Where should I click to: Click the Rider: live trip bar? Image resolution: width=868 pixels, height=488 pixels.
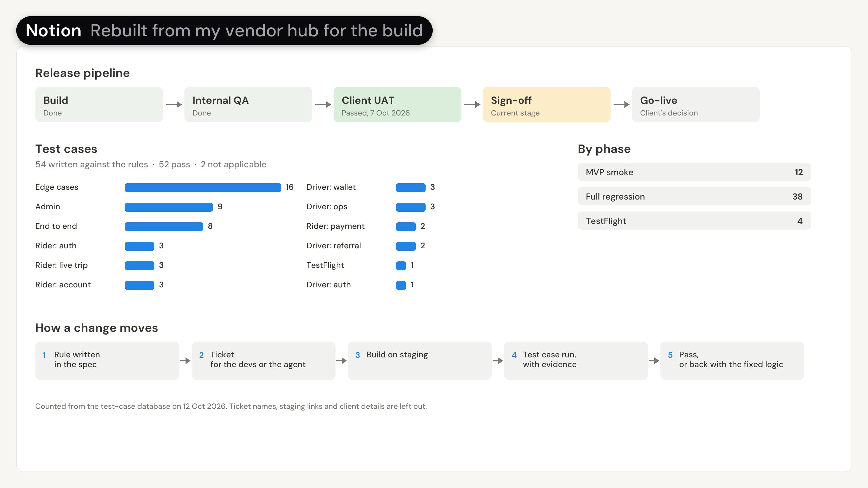(x=139, y=266)
